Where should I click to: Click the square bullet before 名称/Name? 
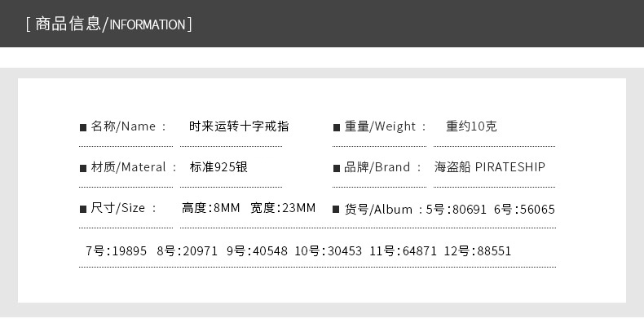tap(83, 127)
